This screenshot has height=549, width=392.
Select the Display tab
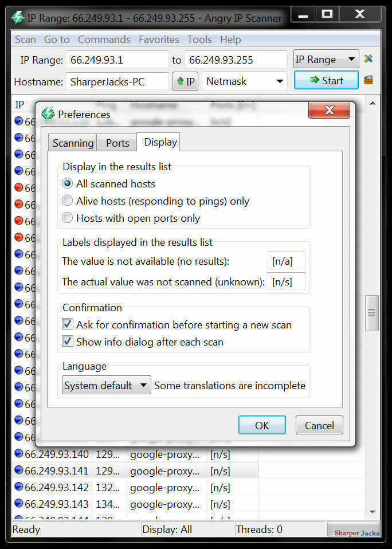click(159, 142)
